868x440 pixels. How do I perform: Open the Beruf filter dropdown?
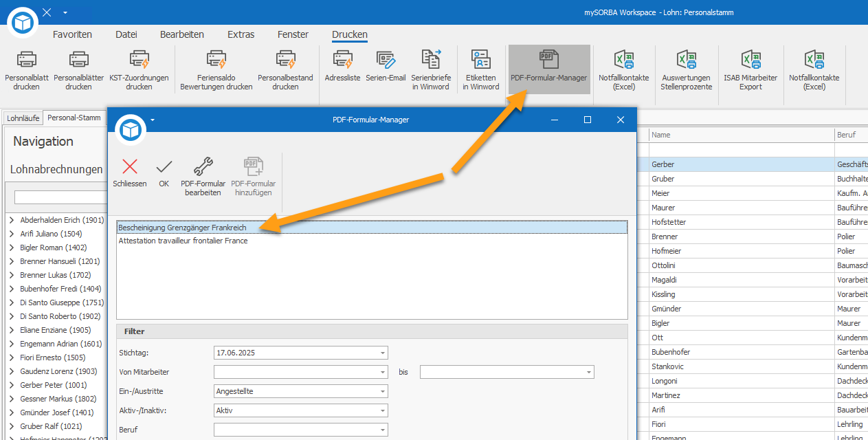coord(383,430)
